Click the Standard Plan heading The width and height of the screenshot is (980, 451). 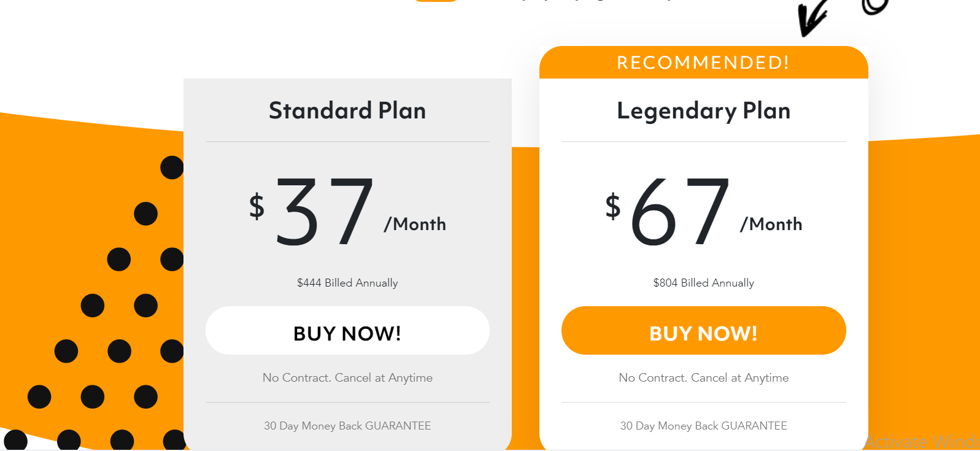[347, 110]
